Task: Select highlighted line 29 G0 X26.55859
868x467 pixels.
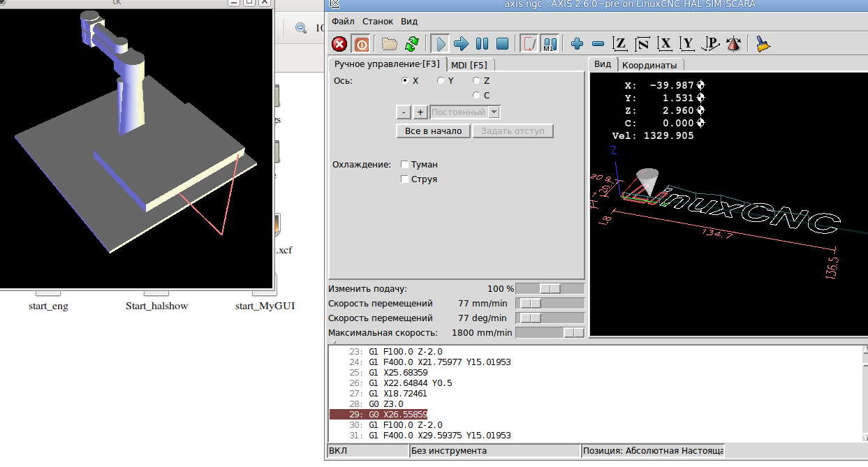Action: [x=378, y=415]
